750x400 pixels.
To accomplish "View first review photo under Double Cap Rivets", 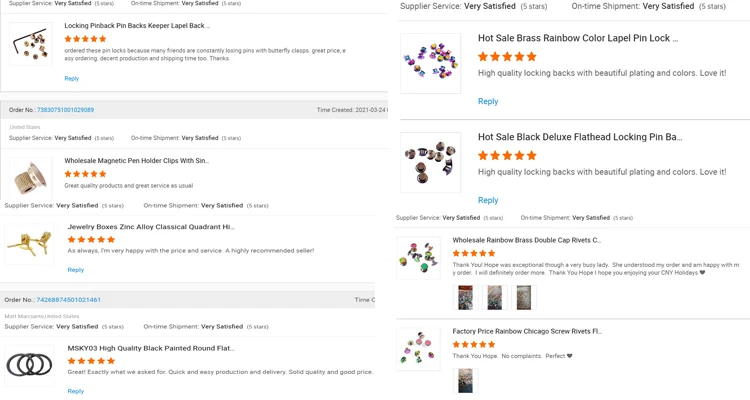I will [x=465, y=297].
